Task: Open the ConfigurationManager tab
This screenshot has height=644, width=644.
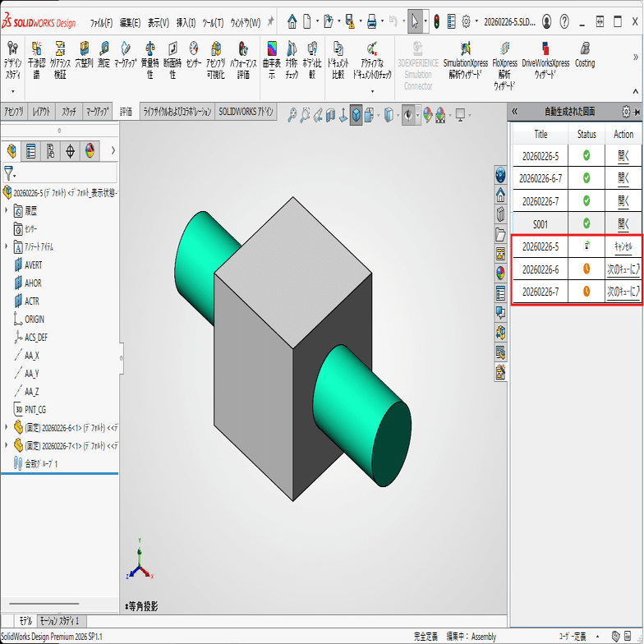Action: click(x=51, y=151)
